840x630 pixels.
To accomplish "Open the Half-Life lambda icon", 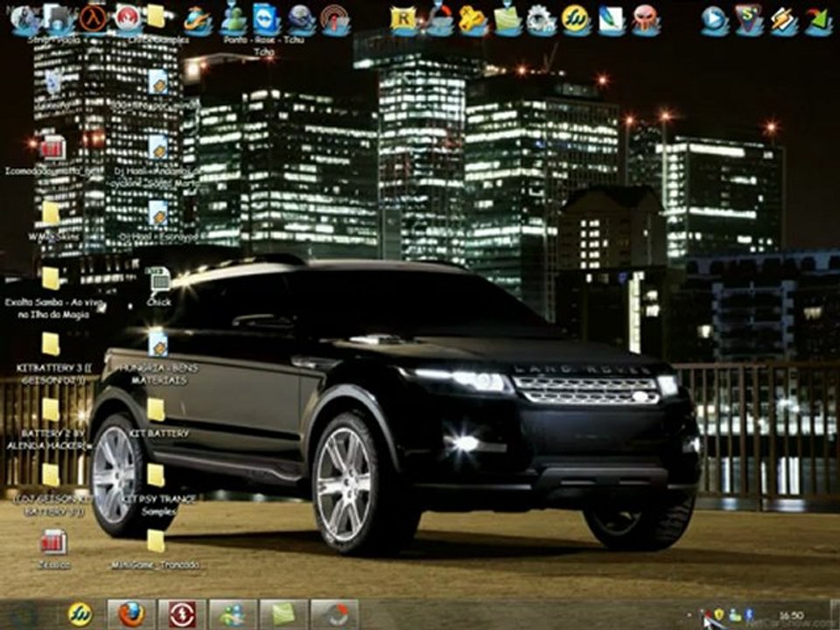I will point(92,17).
